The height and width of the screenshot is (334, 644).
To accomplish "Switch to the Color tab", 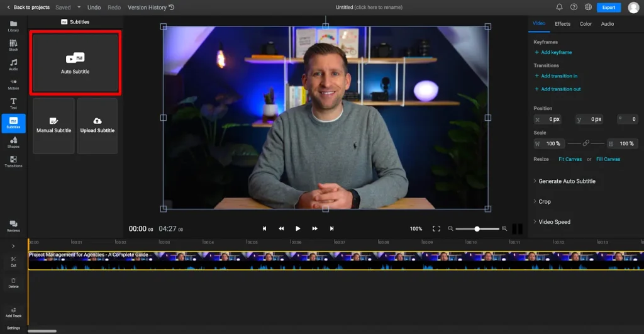I will (x=586, y=24).
